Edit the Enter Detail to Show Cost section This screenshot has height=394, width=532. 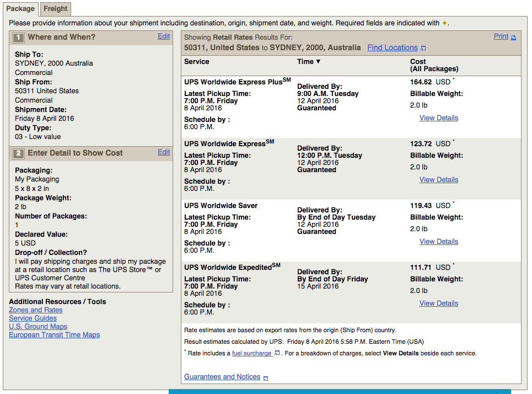pos(164,152)
